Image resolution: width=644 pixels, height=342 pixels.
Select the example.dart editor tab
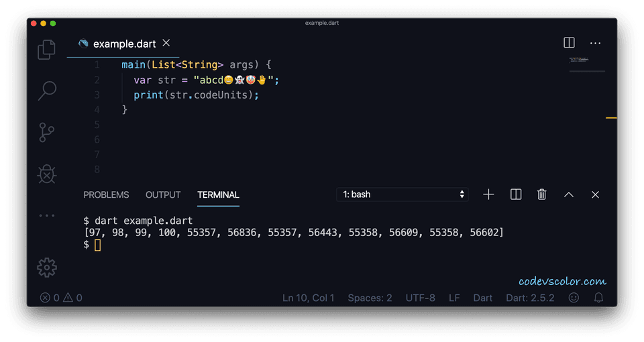click(123, 44)
